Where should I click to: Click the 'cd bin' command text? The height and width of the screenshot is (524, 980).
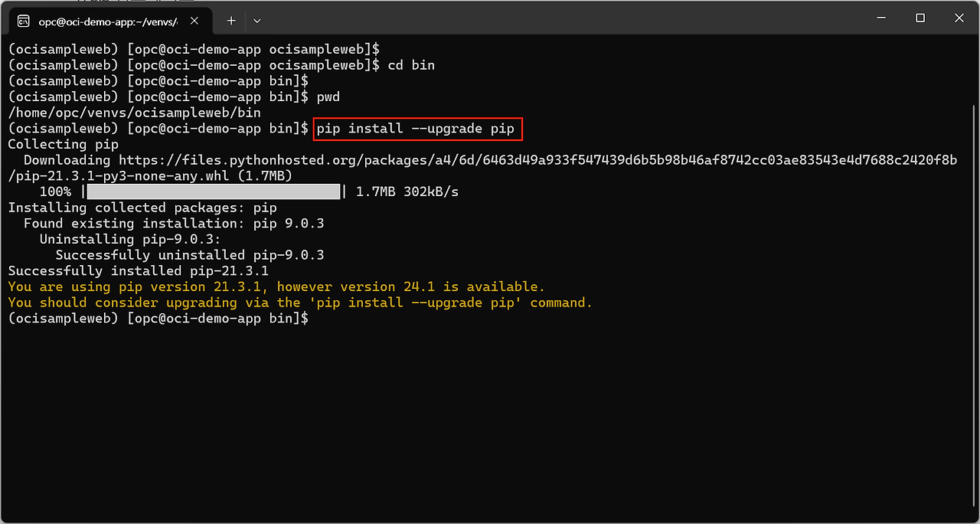click(x=411, y=65)
